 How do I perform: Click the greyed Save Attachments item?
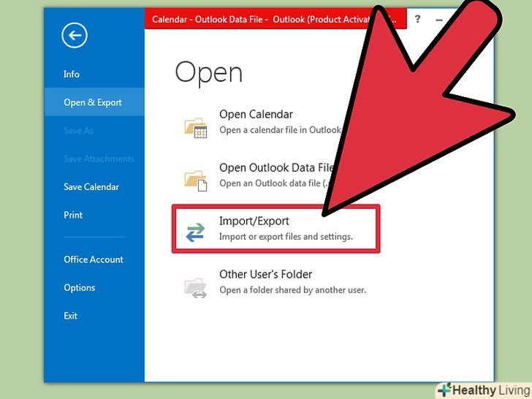click(99, 159)
